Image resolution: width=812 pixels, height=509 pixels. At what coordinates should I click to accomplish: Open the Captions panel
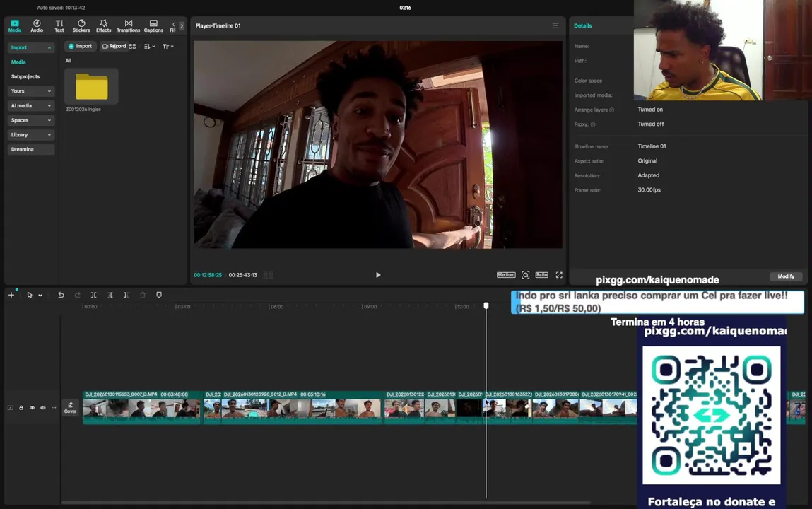[153, 26]
